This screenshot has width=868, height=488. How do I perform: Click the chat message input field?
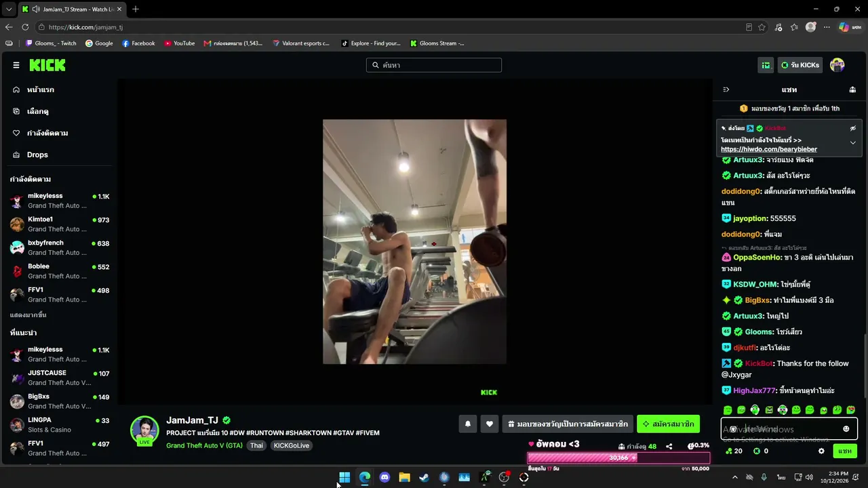(789, 429)
